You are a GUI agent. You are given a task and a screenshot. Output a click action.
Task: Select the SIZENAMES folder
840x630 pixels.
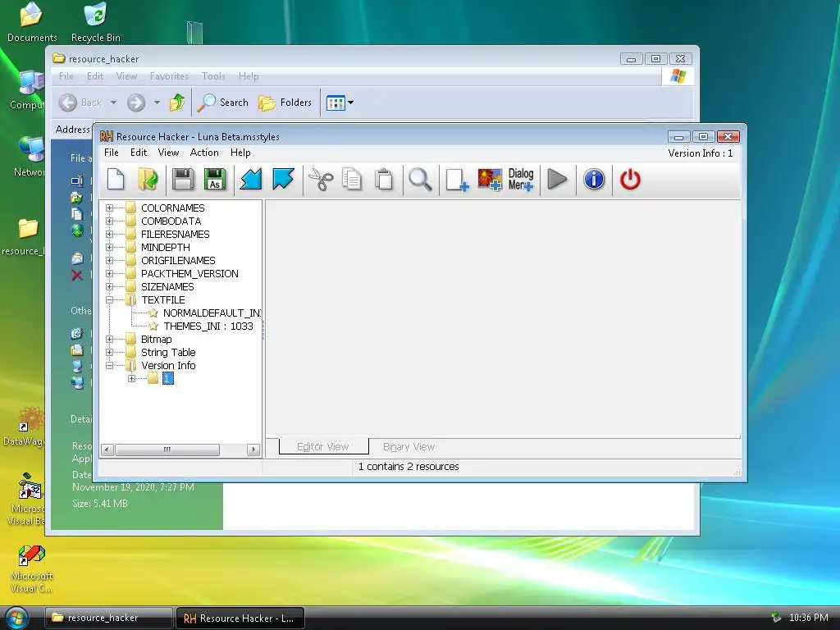pos(167,286)
